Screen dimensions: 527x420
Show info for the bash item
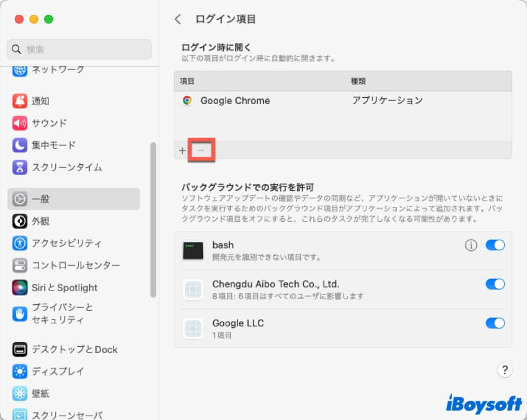[x=471, y=245]
